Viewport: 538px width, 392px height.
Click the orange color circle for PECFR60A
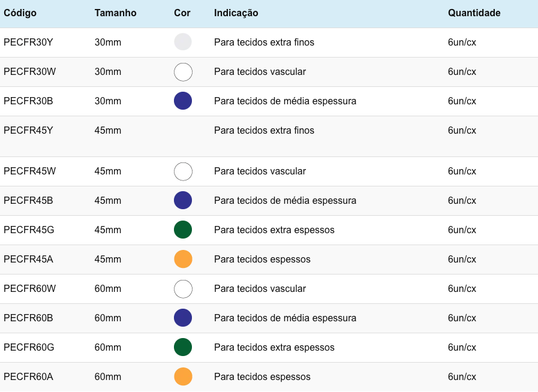183,376
